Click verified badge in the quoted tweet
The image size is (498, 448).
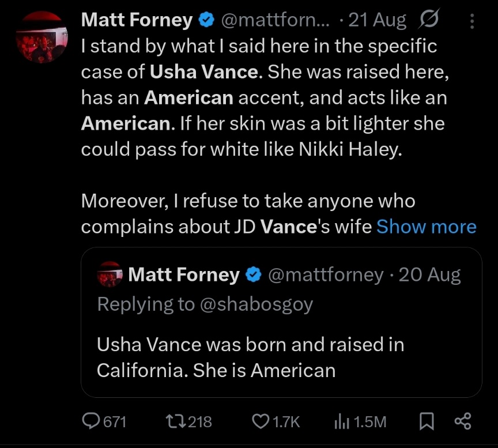pyautogui.click(x=254, y=275)
